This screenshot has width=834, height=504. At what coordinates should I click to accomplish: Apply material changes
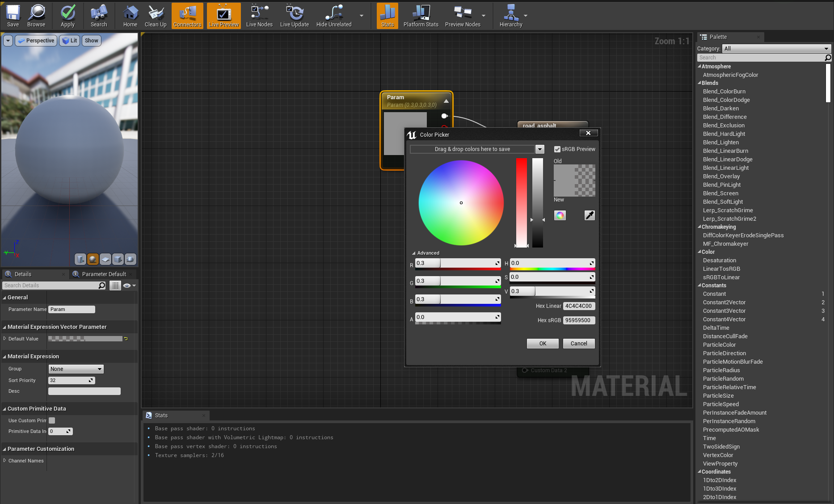tap(67, 16)
